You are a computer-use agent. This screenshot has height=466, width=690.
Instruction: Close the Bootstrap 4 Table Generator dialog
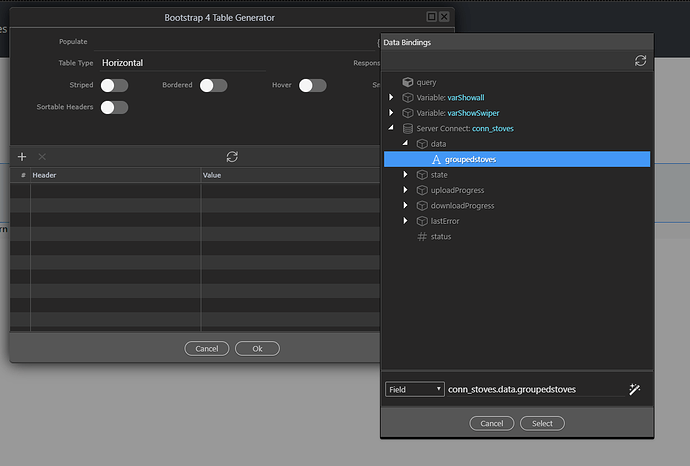point(445,17)
